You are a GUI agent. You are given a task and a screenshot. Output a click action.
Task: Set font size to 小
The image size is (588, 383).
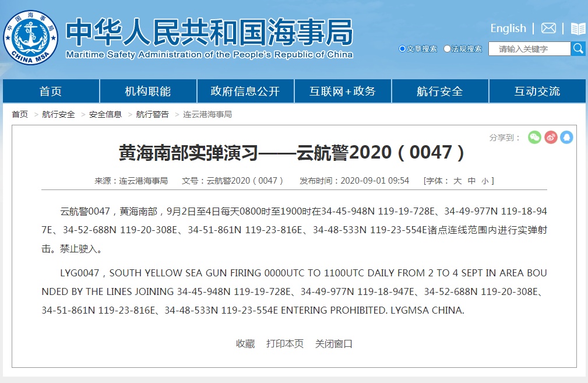pos(485,181)
